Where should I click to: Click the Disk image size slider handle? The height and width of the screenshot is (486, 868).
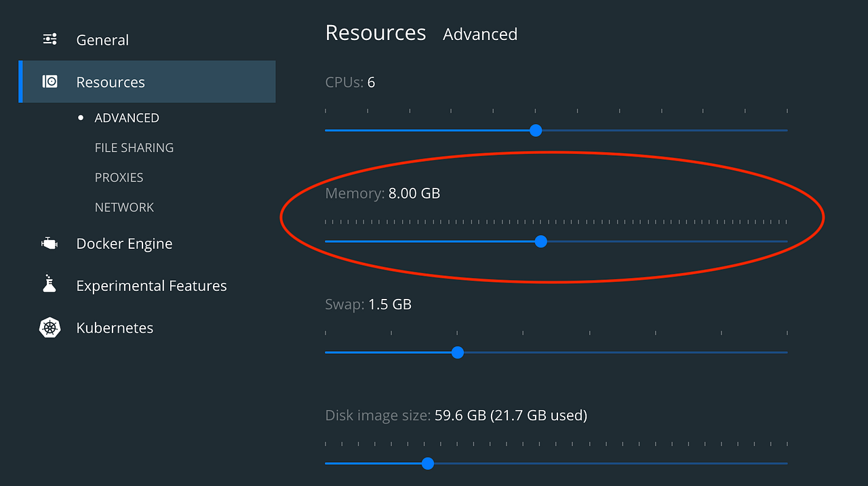click(427, 463)
